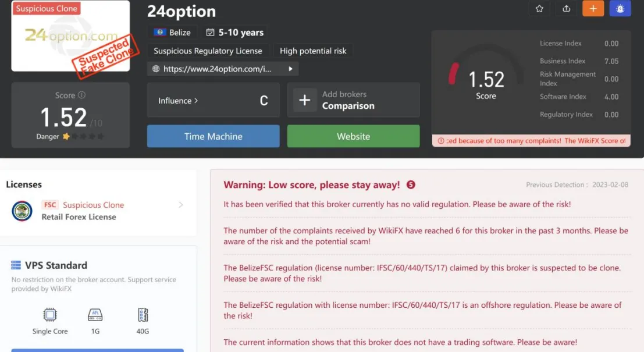The image size is (644, 352).
Task: Click the plus icon for Add brokers
Action: (x=304, y=100)
